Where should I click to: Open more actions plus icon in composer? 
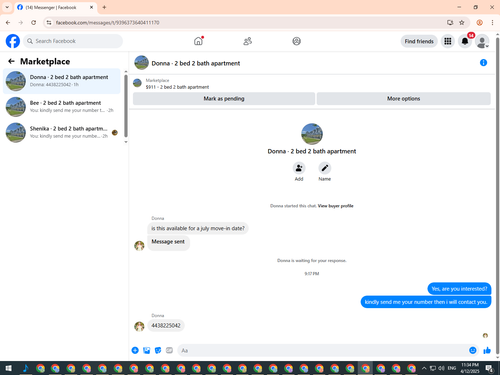(135, 350)
